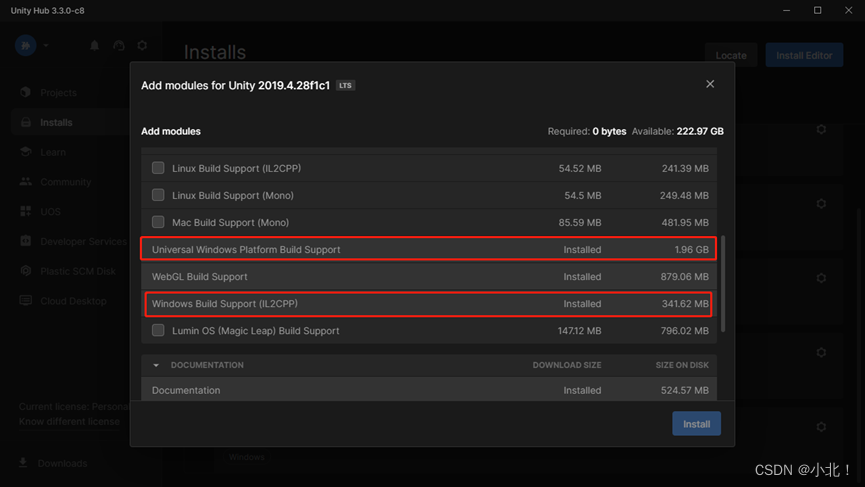Click the notifications bell icon
This screenshot has height=487, width=865.
tap(94, 45)
